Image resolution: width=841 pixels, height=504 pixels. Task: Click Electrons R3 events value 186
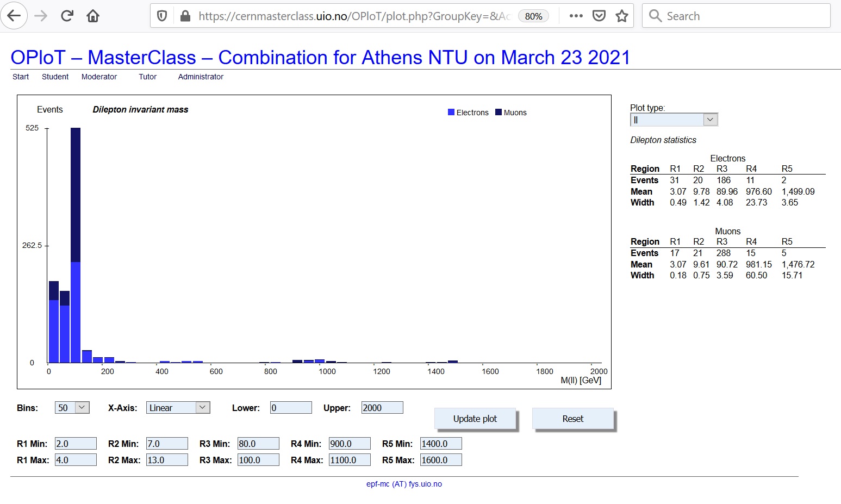tap(724, 180)
